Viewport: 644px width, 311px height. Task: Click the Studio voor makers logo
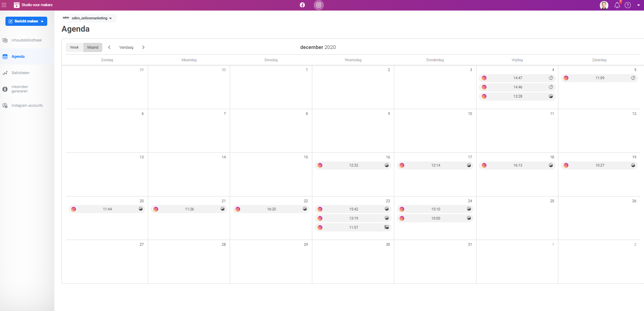click(x=33, y=5)
